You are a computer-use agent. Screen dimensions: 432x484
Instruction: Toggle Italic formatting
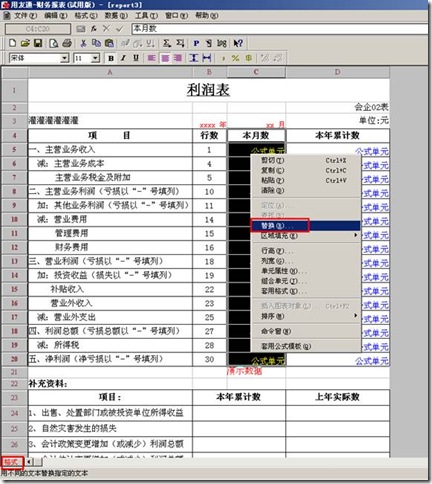123,58
